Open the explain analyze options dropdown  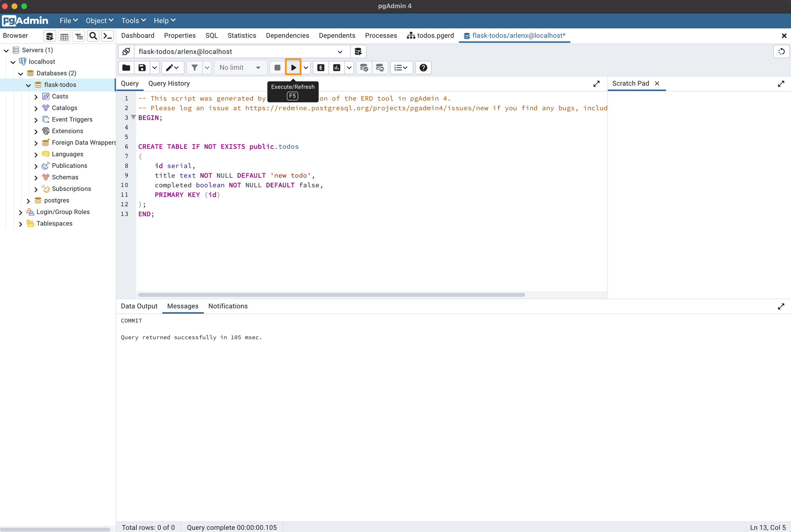point(349,68)
